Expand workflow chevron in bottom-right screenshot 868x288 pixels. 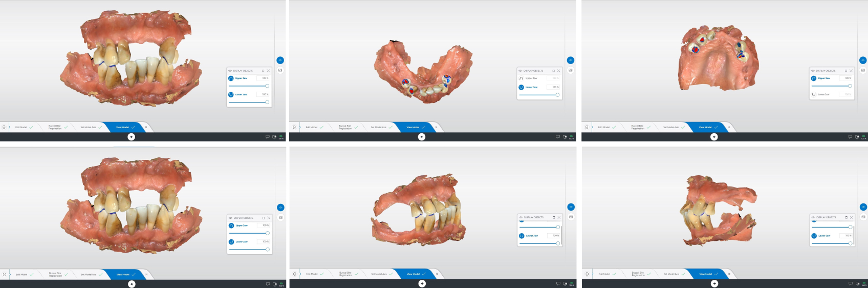[593, 274]
